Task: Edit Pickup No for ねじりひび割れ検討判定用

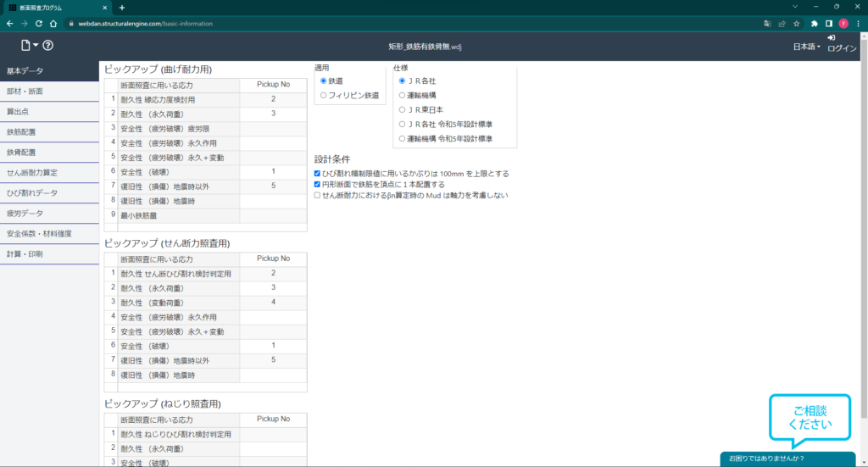Action: point(274,434)
